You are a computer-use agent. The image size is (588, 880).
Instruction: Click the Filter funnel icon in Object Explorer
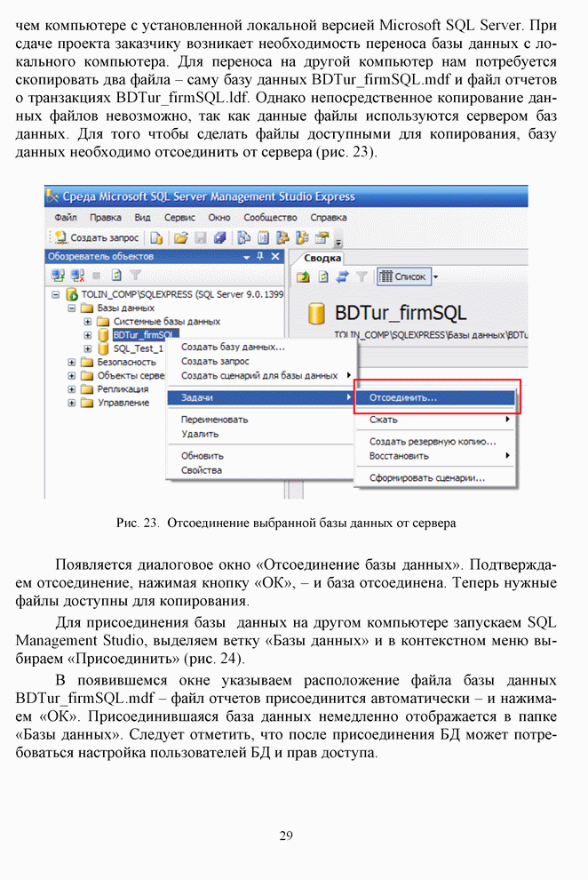[135, 276]
